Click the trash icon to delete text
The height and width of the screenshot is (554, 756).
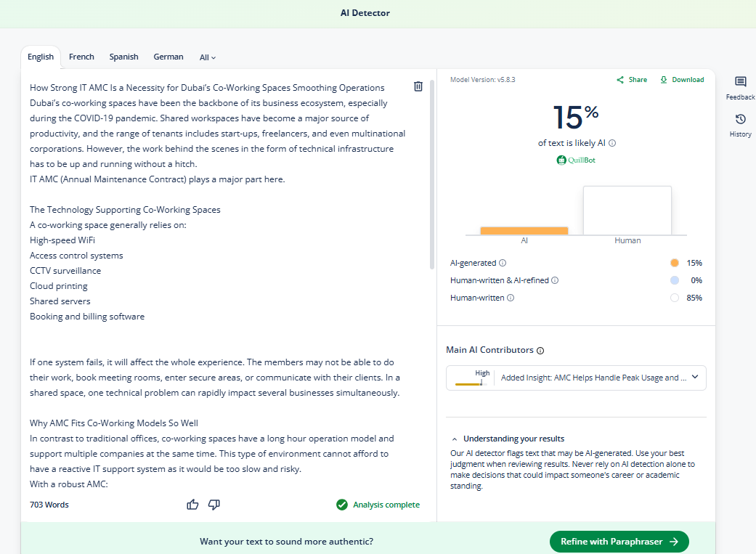(x=418, y=86)
